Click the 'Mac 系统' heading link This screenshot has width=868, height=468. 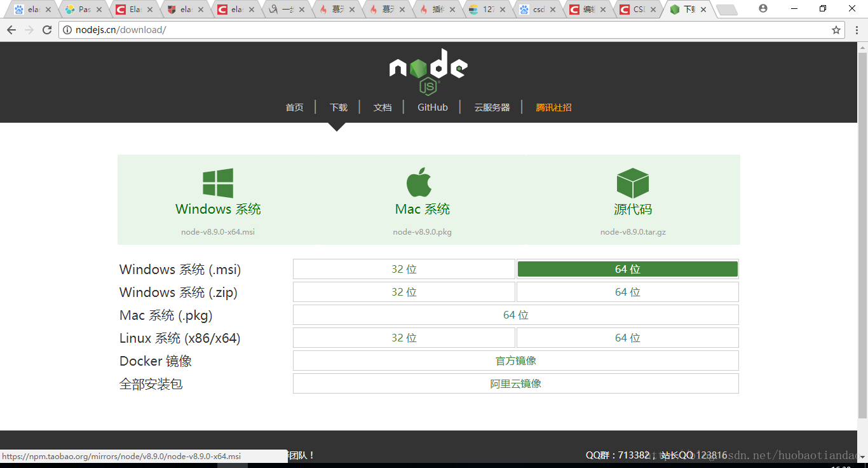pyautogui.click(x=423, y=209)
